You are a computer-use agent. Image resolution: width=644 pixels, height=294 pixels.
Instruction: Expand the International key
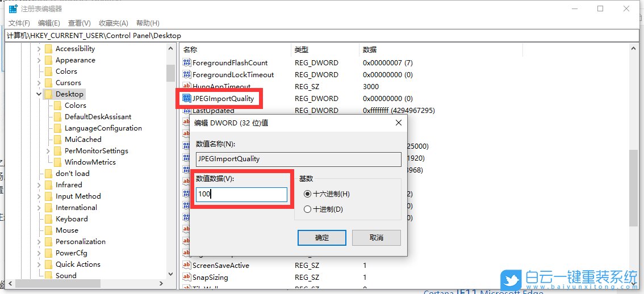tap(39, 207)
